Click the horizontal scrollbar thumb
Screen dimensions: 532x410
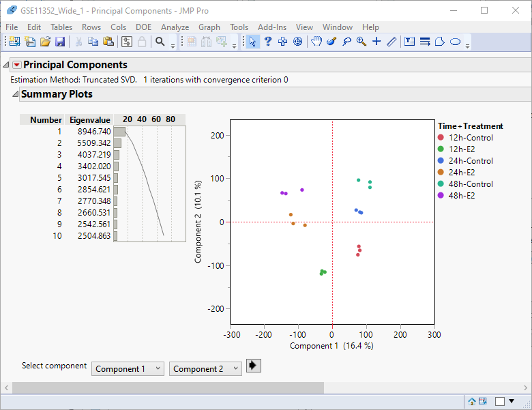pyautogui.click(x=167, y=387)
